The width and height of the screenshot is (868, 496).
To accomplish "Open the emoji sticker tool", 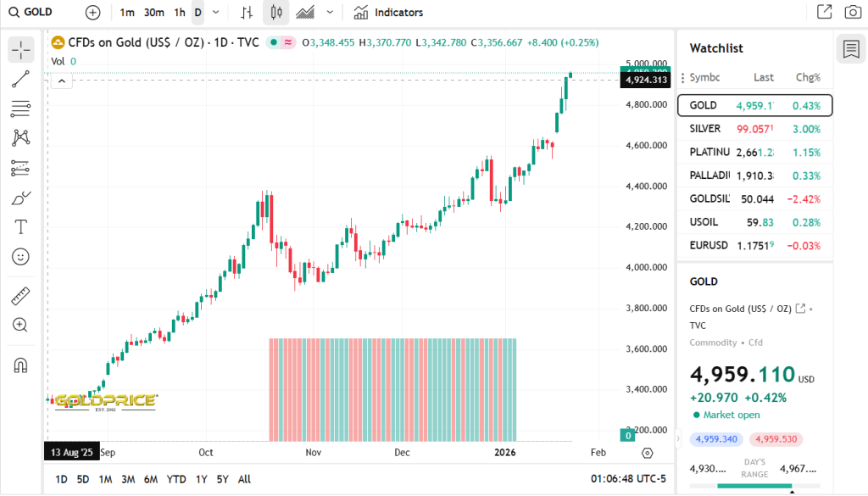I will [20, 256].
